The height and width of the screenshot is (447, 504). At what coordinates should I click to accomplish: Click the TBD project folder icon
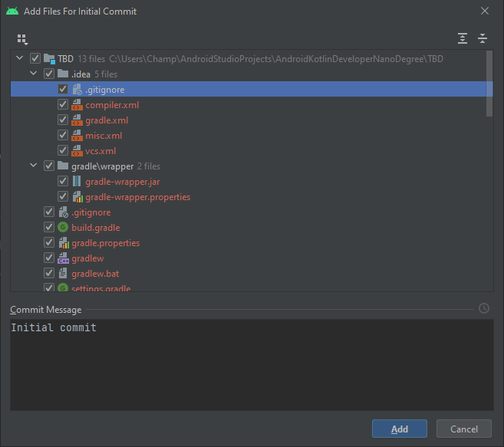(49, 59)
